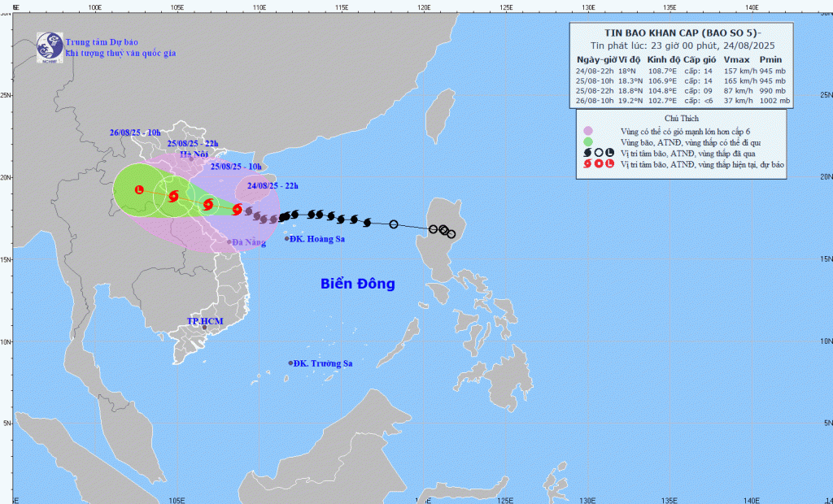Screen dimensions: 833x504
Task: Click the TP.HCM city dot
Action: [204, 328]
